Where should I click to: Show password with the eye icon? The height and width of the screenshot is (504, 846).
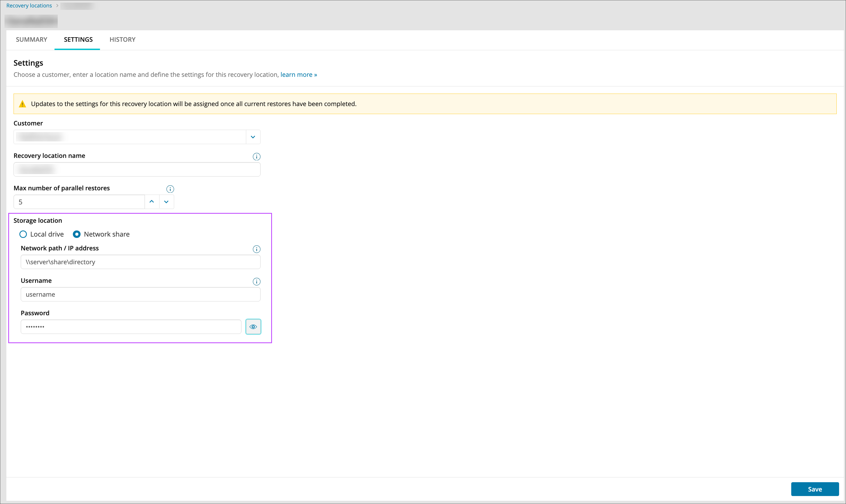point(253,327)
